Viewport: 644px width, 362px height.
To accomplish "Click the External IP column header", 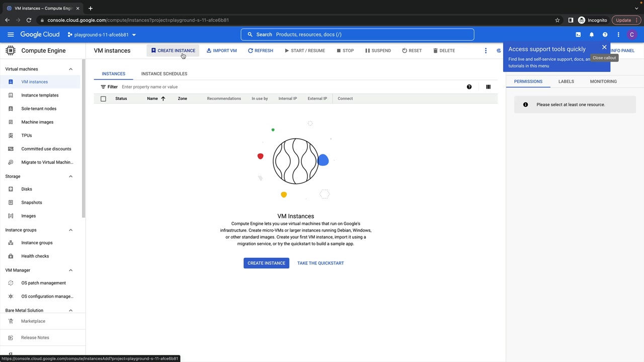I will 317,99.
